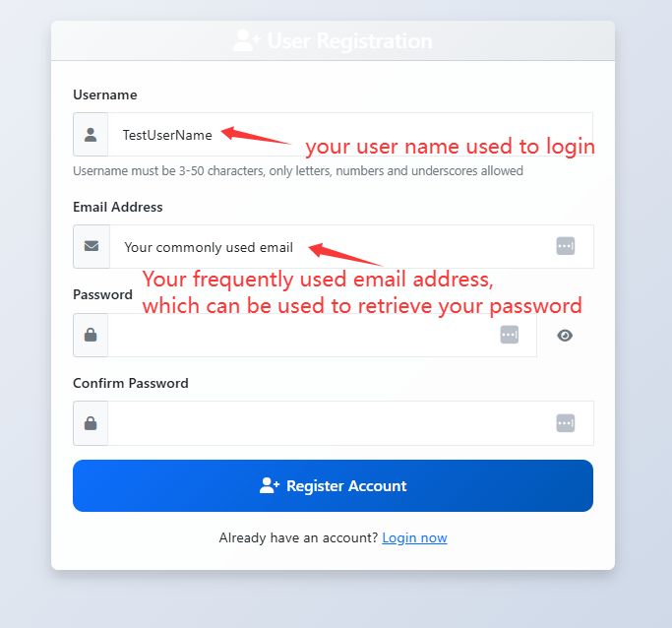
Task: Click the person icon beside the Username field
Action: (x=91, y=135)
